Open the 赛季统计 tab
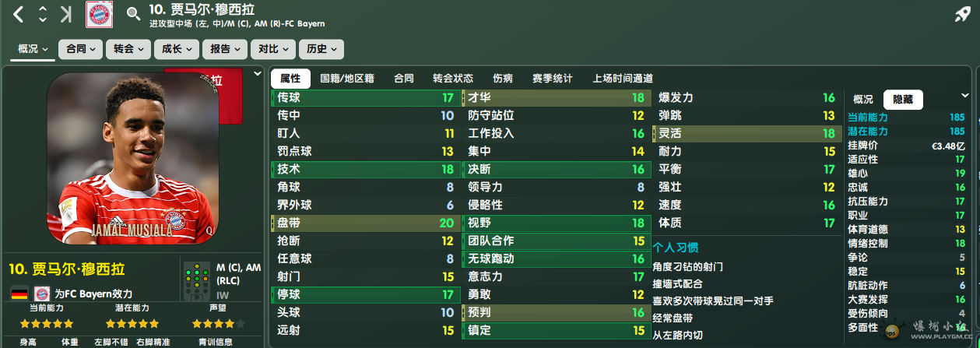Screen dimensions: 980x348 (553, 79)
